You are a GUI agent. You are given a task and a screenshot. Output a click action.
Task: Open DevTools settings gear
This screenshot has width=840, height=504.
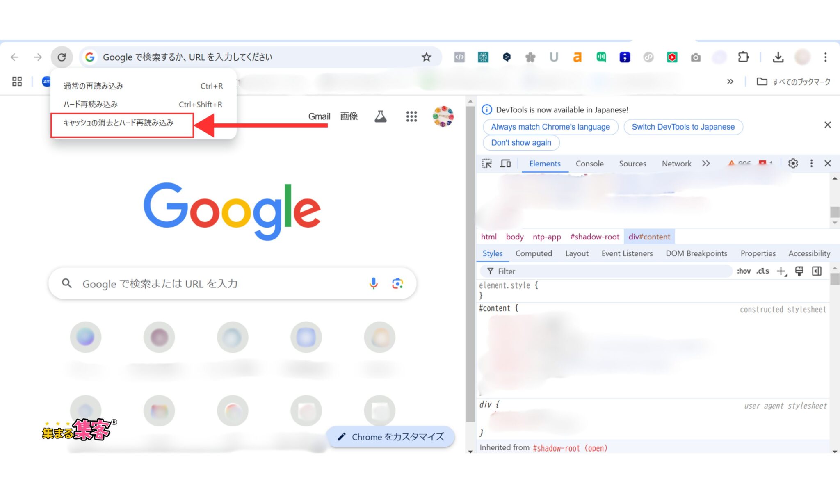click(x=793, y=164)
